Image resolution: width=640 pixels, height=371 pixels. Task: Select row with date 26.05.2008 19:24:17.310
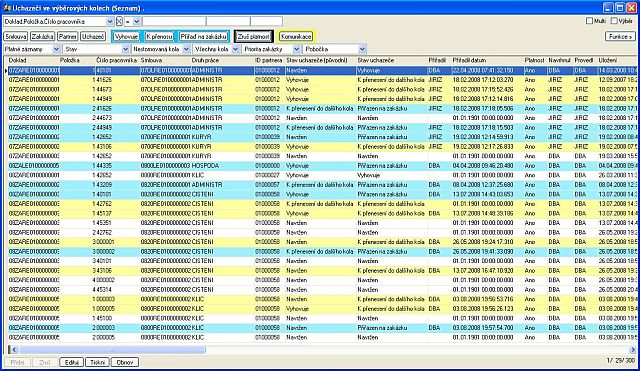[x=322, y=242]
